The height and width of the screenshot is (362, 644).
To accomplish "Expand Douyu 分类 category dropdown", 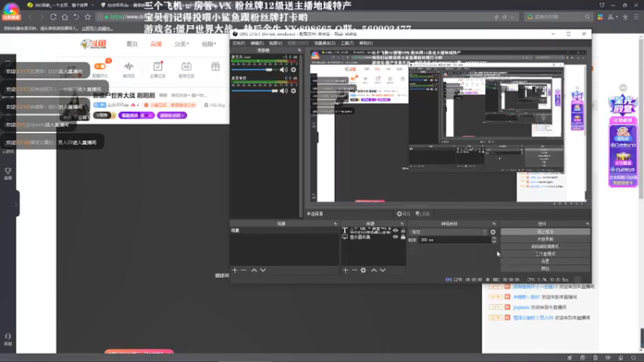I will (x=182, y=44).
